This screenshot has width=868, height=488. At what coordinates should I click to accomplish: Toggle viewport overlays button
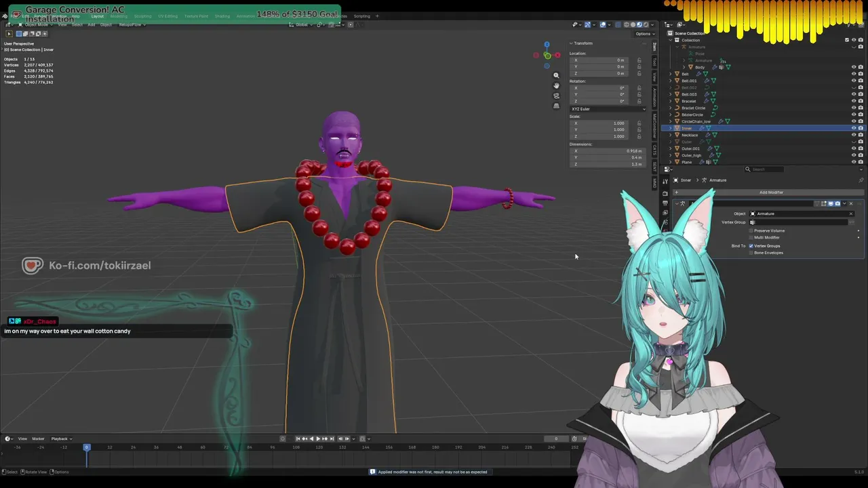point(602,25)
